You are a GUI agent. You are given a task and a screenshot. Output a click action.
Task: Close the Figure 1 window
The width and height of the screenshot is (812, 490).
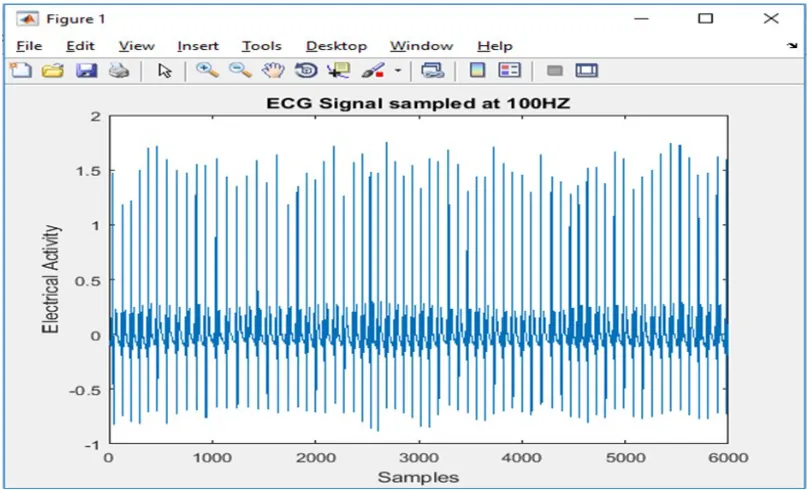pos(771,19)
